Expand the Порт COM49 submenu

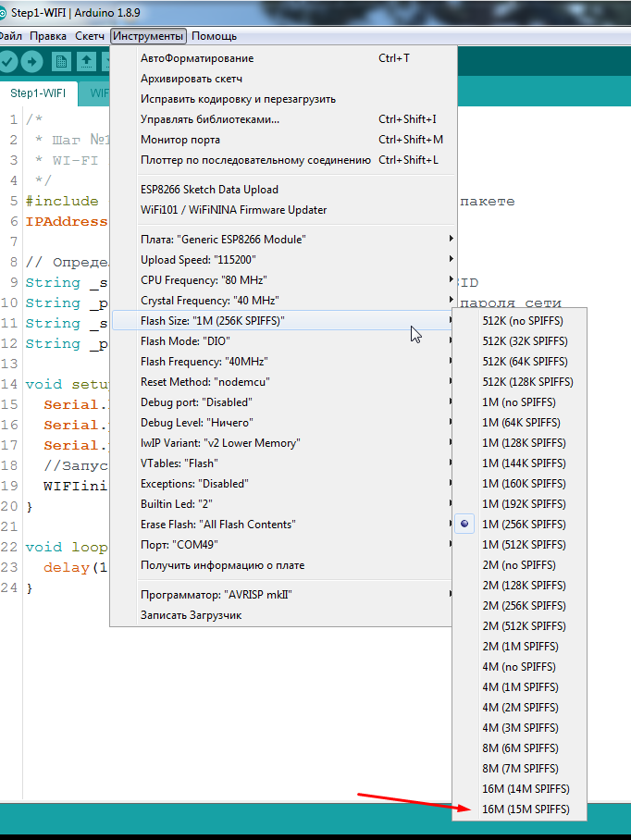284,545
